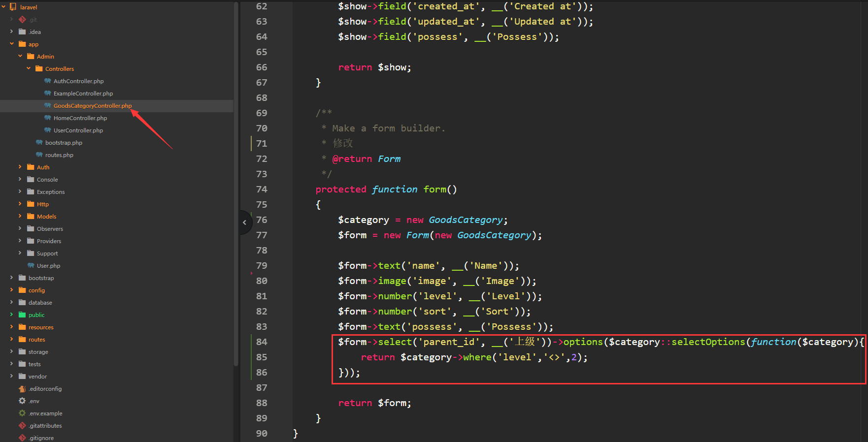Expand the .git folder chevron
This screenshot has height=442, width=868.
click(x=11, y=19)
